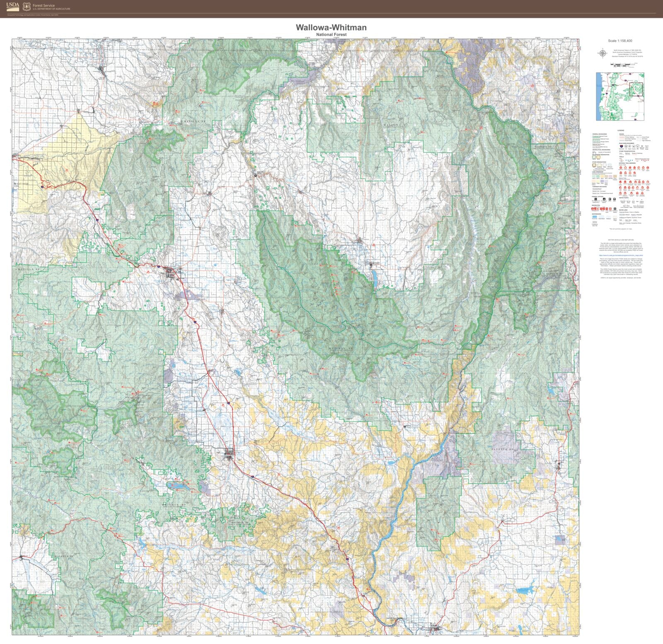Screen dimensions: 663x644
Task: Select the Ranger Station icon under Federal Offices
Action: coord(604,199)
